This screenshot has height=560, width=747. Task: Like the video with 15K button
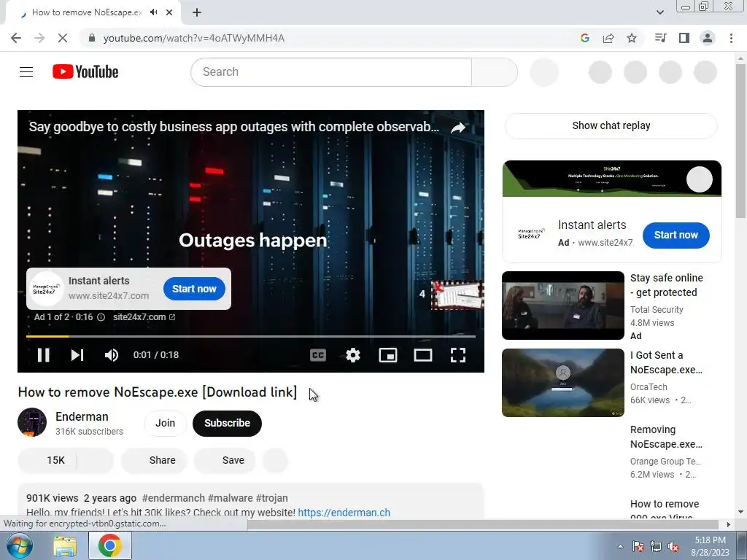[47, 460]
